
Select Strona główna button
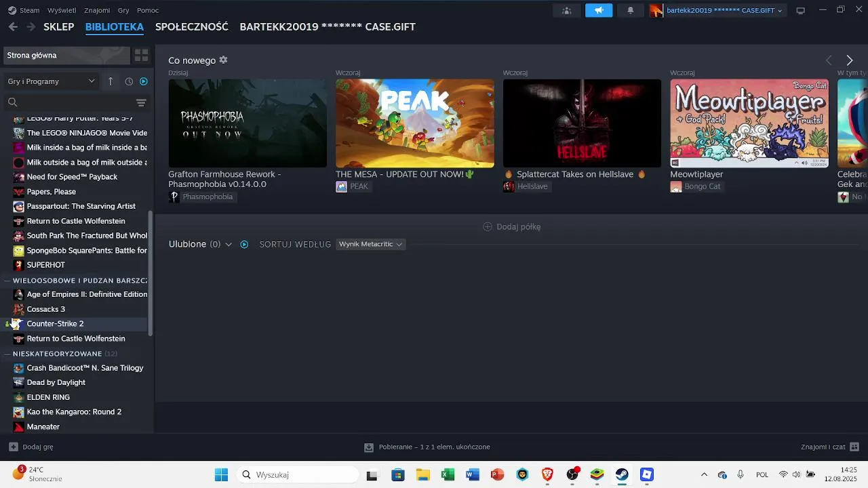[x=66, y=56]
